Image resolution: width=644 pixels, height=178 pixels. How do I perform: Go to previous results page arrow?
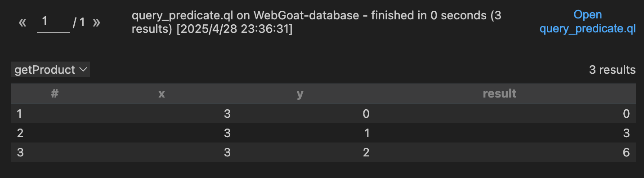coord(22,22)
